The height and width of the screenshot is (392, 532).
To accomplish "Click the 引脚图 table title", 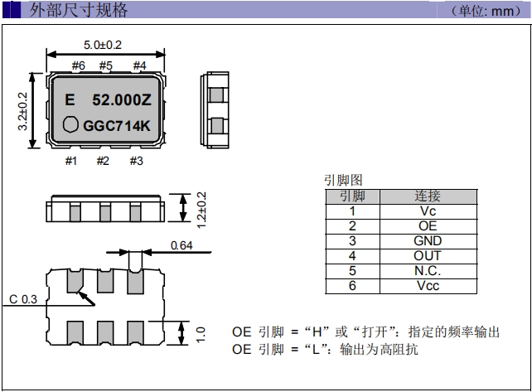I will (343, 180).
